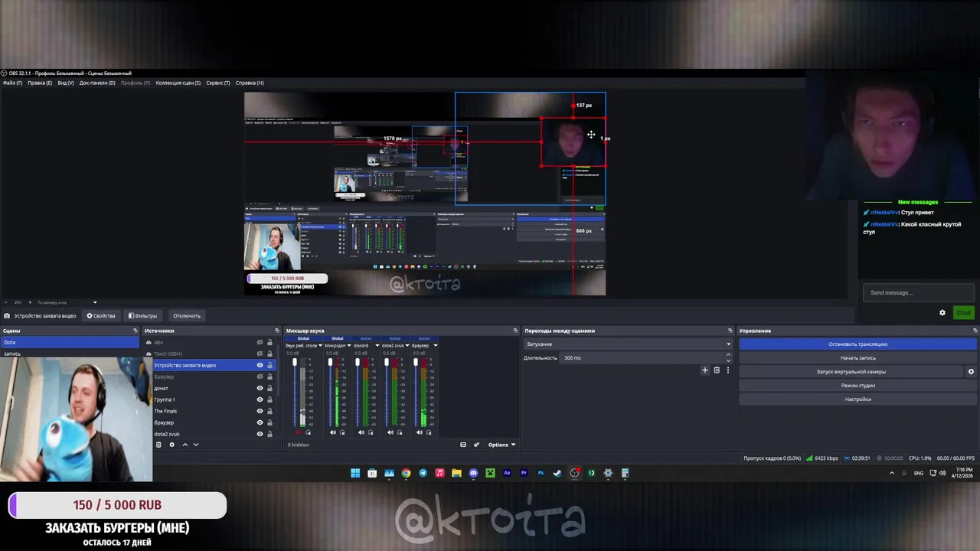The height and width of the screenshot is (551, 980).
Task: Adjust the discord volume slider
Action: point(358,392)
